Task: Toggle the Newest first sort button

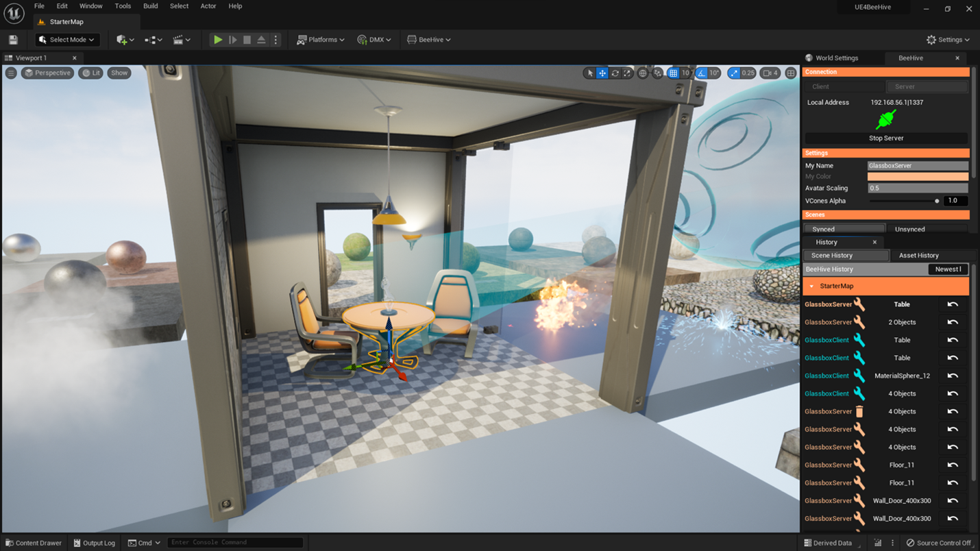Action: click(x=948, y=269)
